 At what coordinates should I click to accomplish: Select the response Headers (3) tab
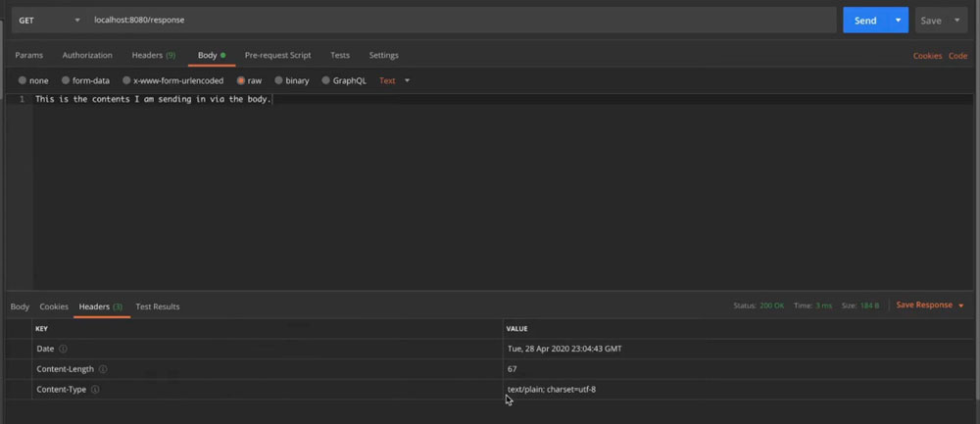(101, 306)
